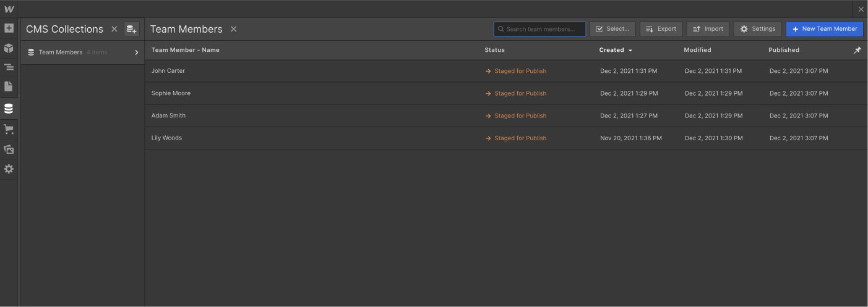Click the Webflow logo icon
Screen dimensions: 868x307
pos(9,9)
